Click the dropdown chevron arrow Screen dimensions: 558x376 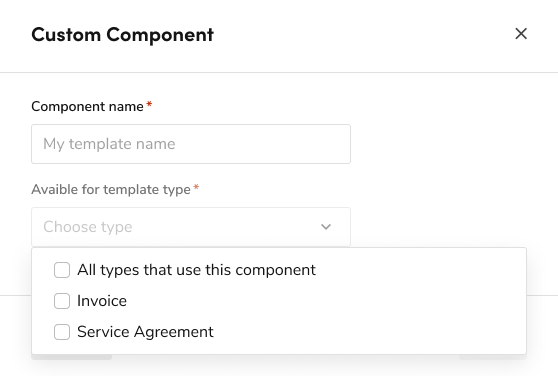click(x=326, y=227)
